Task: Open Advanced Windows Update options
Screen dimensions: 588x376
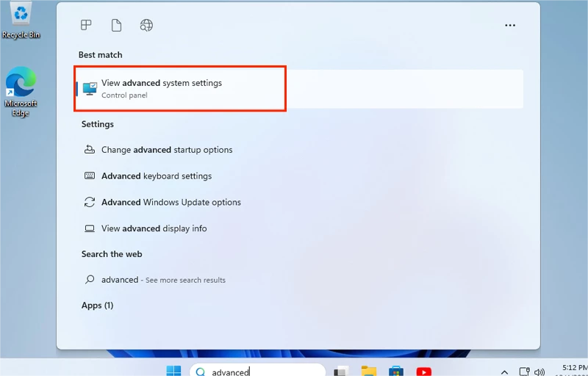Action: [171, 202]
